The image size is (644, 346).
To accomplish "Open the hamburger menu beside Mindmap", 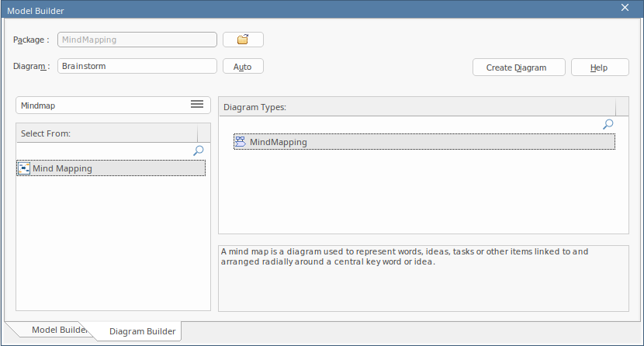I will tap(197, 105).
